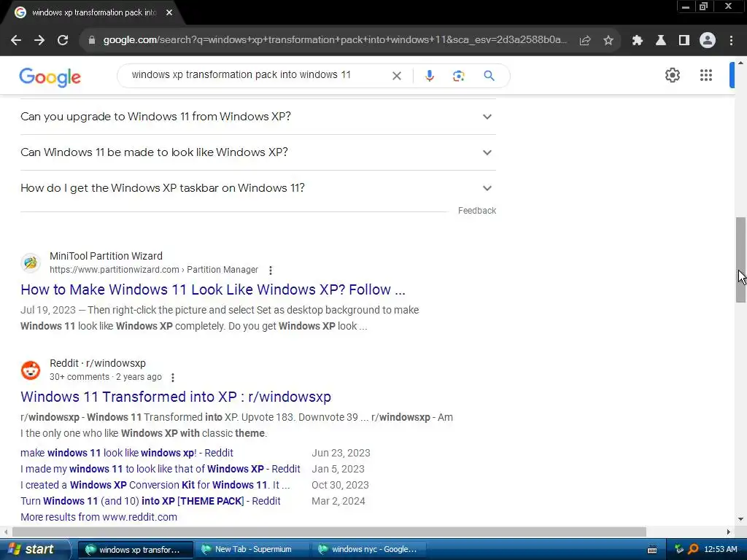Switch to 'New Tab - Supermium' taskbar window
The image size is (747, 560).
252,550
